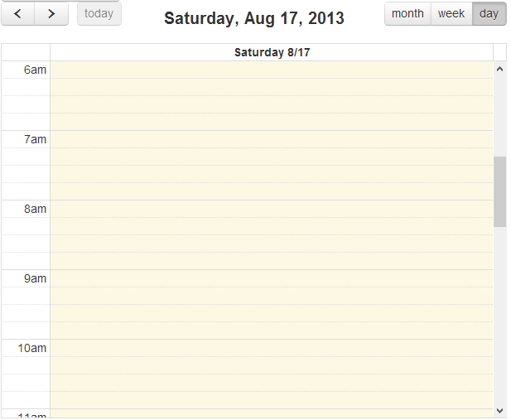Click the 8:30am half-hour slot

coord(272,244)
